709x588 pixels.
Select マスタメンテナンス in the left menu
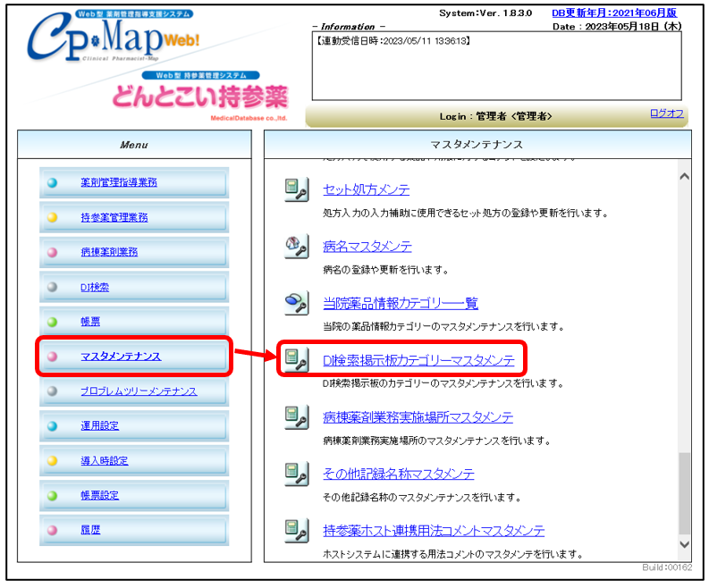[121, 357]
